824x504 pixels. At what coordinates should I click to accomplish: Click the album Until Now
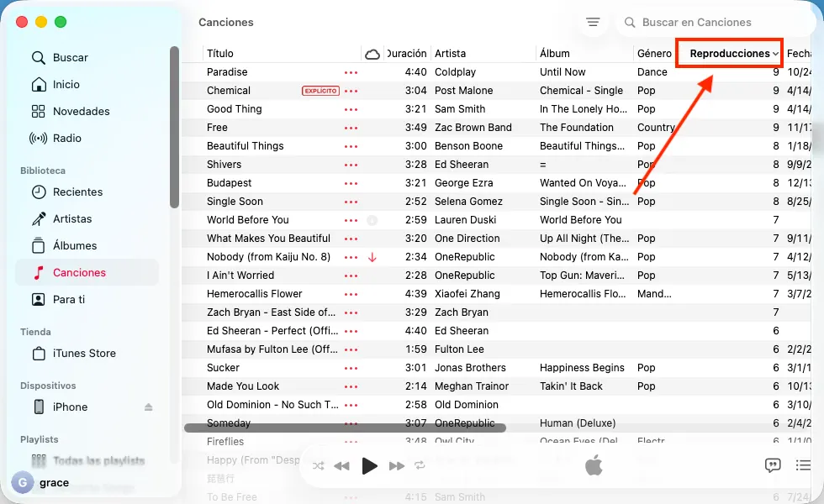[x=563, y=72]
